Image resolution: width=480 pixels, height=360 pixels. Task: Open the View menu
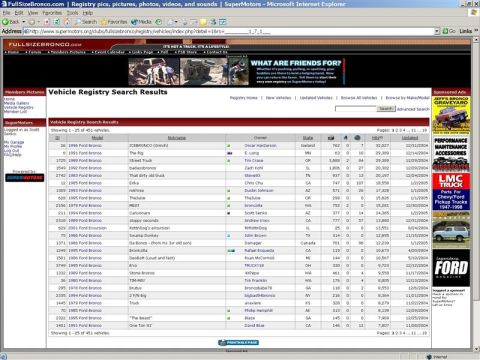[33, 13]
